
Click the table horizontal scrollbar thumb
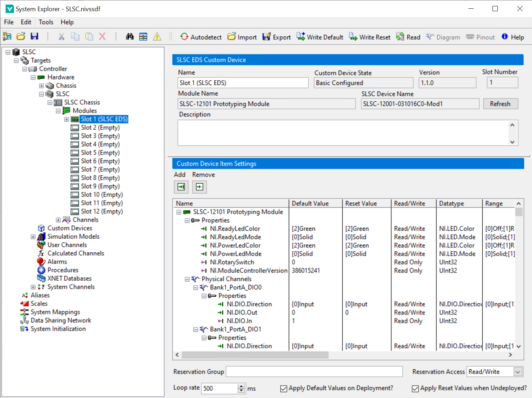[x=255, y=355]
